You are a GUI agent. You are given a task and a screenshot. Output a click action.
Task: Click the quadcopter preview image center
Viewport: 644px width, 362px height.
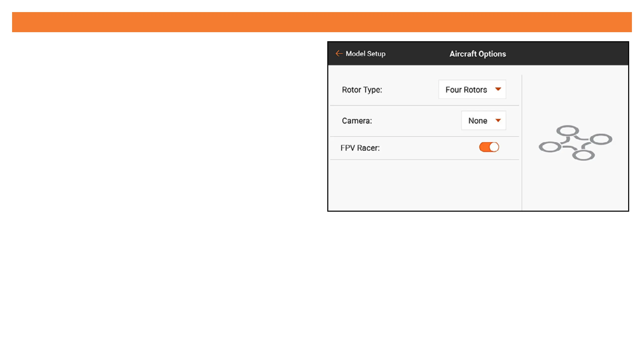[575, 143]
